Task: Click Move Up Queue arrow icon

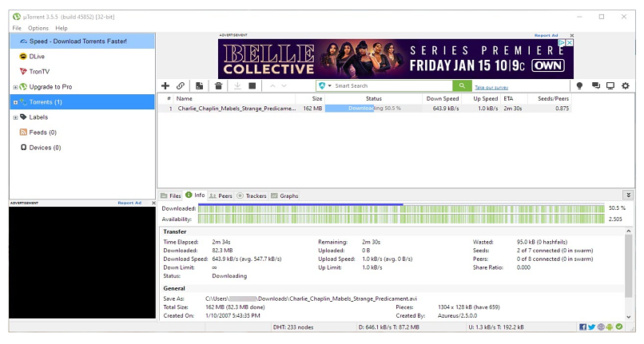Action: coord(272,85)
